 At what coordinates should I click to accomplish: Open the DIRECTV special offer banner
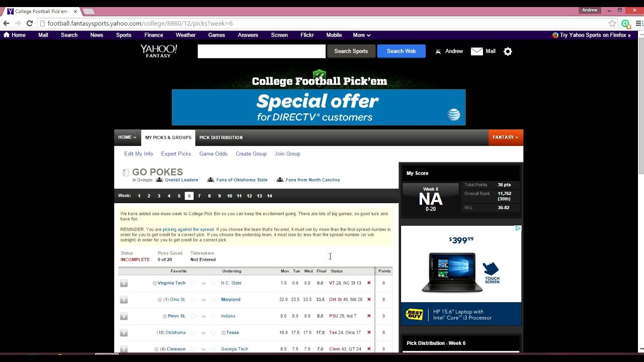pyautogui.click(x=318, y=108)
